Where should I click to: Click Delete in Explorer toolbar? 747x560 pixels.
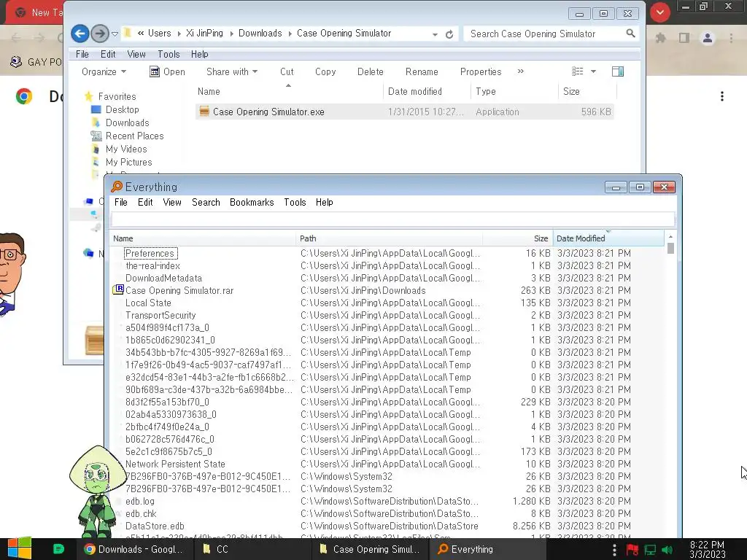pos(370,72)
